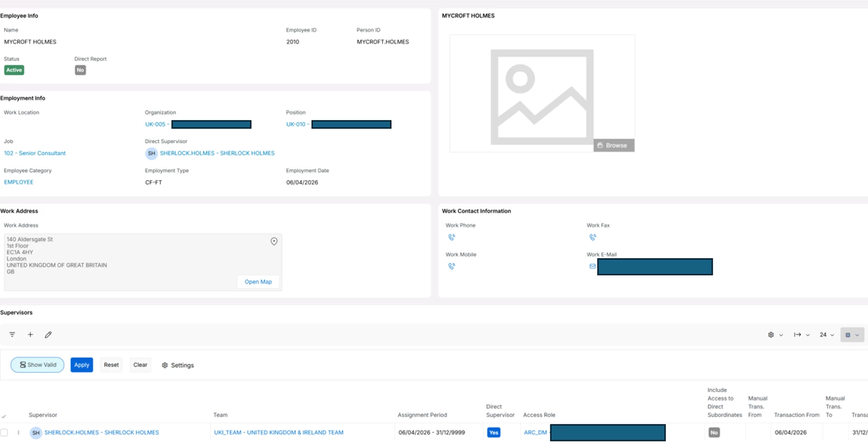
Task: Click the employee photo placeholder image
Action: tap(542, 97)
